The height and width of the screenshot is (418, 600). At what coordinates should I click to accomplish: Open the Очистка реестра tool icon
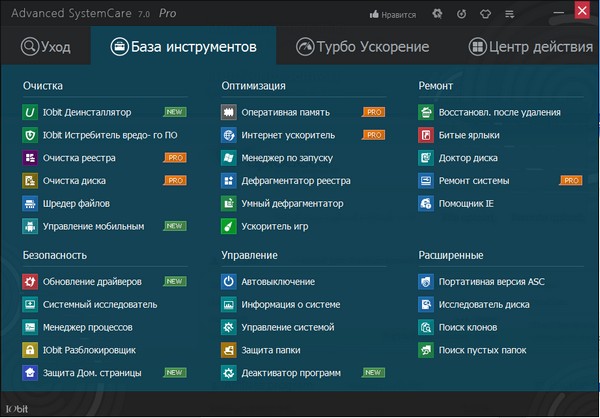[30, 158]
